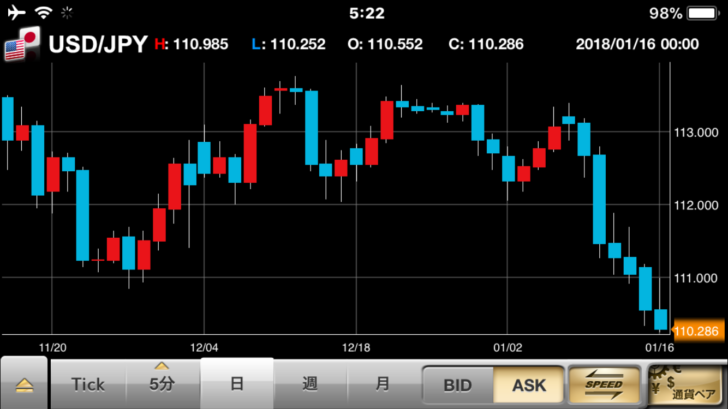728x409 pixels.
Task: Tap the 12/18 date axis label
Action: 356,347
